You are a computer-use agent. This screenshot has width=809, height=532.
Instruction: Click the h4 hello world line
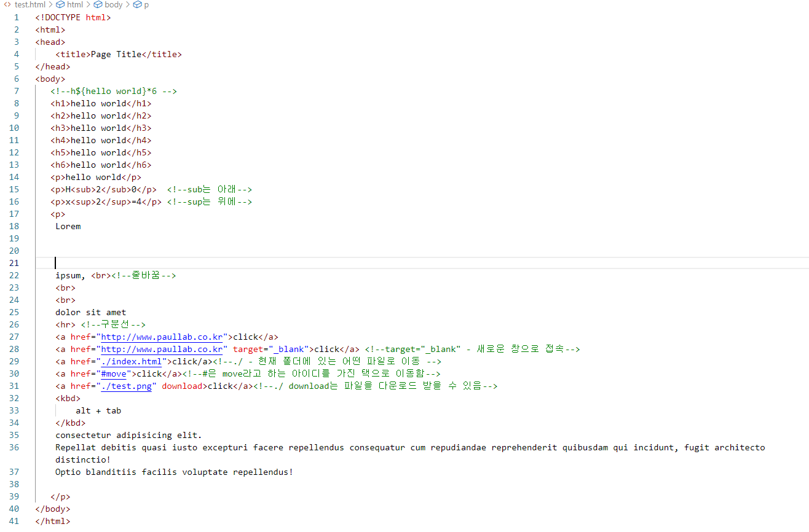(x=101, y=140)
